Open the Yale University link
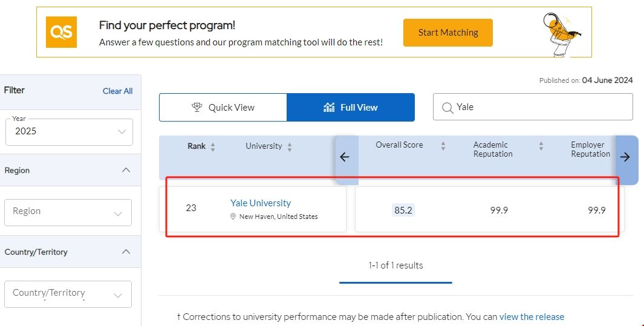The image size is (644, 326). [260, 203]
